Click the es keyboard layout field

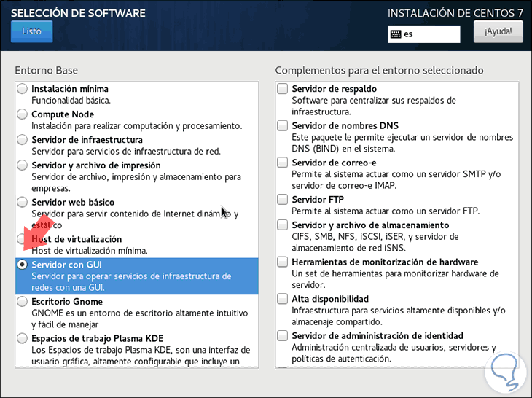[x=423, y=34]
